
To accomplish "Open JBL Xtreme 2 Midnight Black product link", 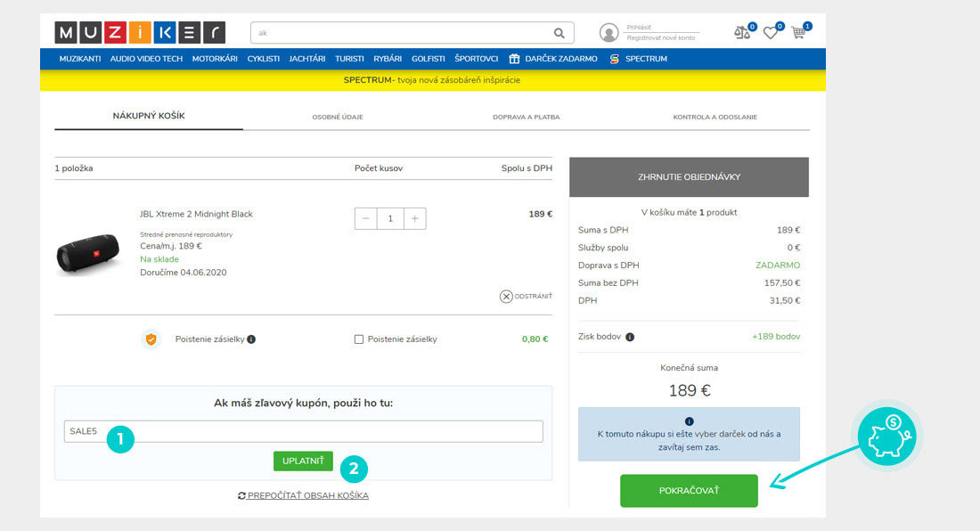I will [196, 214].
